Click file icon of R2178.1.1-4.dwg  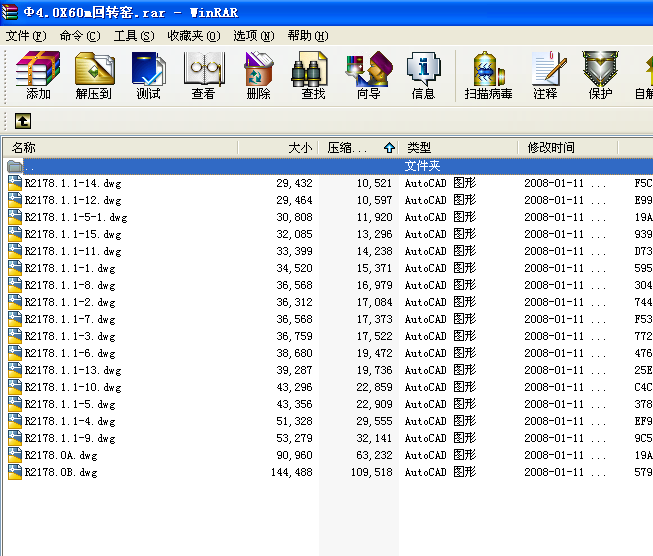click(15, 421)
